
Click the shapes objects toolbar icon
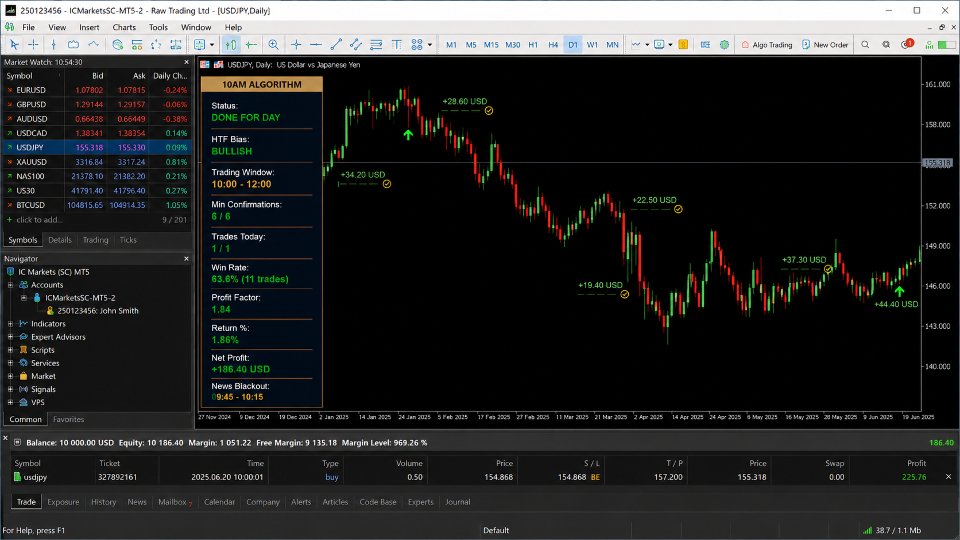(x=417, y=45)
